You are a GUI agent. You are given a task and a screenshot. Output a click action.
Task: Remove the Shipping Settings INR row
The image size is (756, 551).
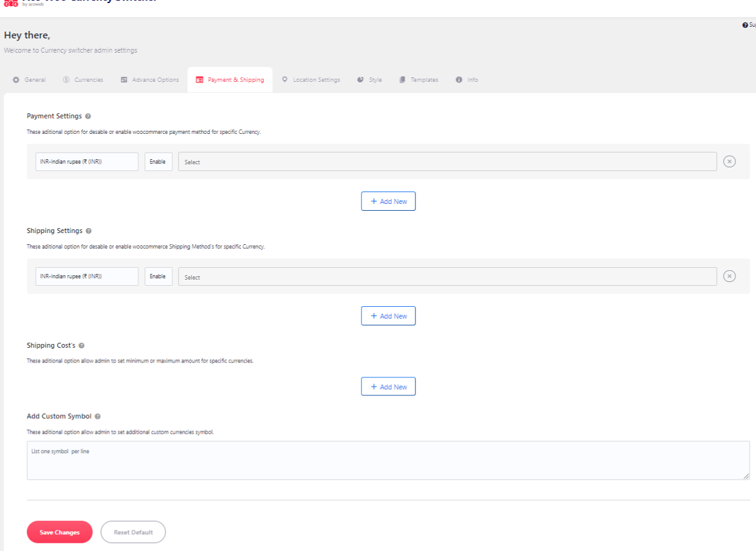[730, 276]
